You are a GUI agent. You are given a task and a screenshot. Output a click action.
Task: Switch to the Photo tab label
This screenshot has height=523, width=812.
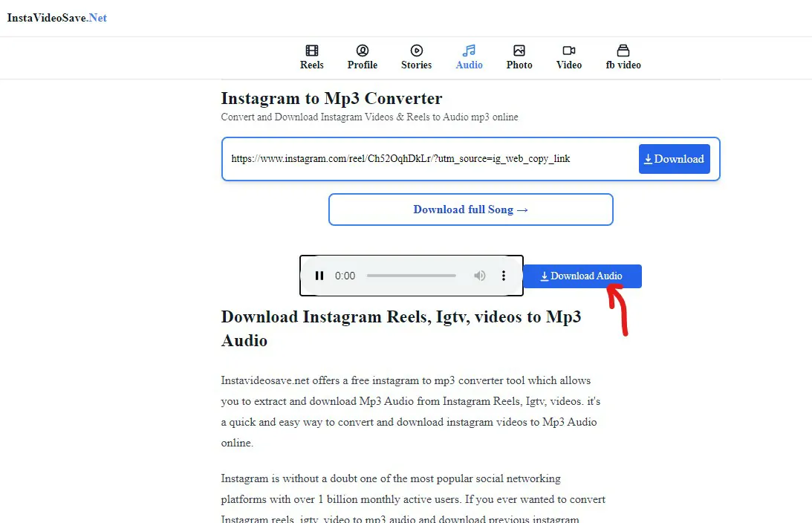click(x=519, y=65)
